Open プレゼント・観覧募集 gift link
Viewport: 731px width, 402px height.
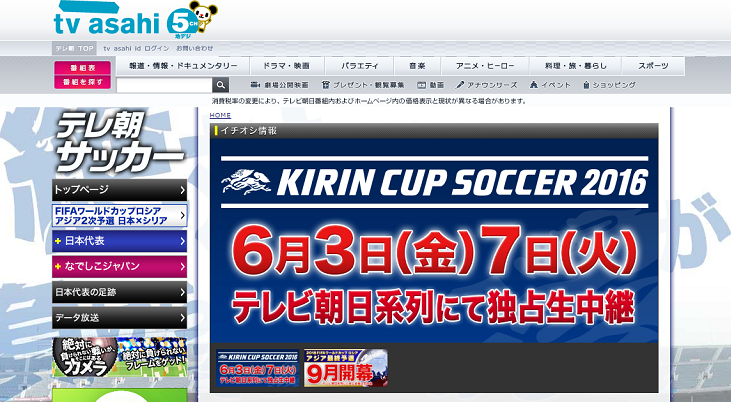(x=366, y=85)
